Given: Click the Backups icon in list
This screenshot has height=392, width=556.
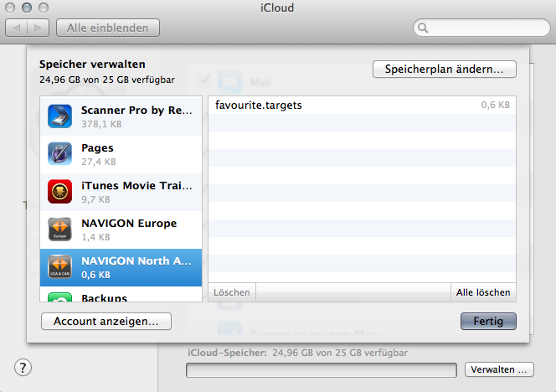Looking at the screenshot, I should [x=59, y=297].
